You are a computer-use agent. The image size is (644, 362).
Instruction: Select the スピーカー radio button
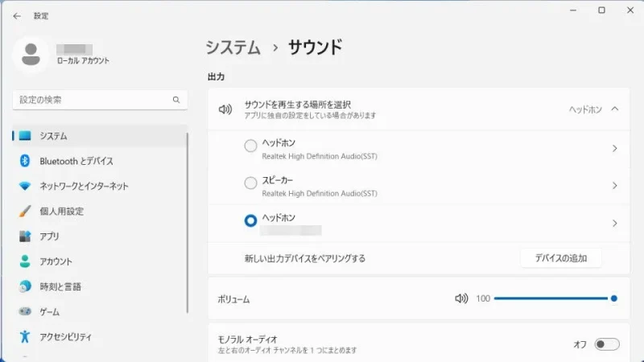point(250,183)
